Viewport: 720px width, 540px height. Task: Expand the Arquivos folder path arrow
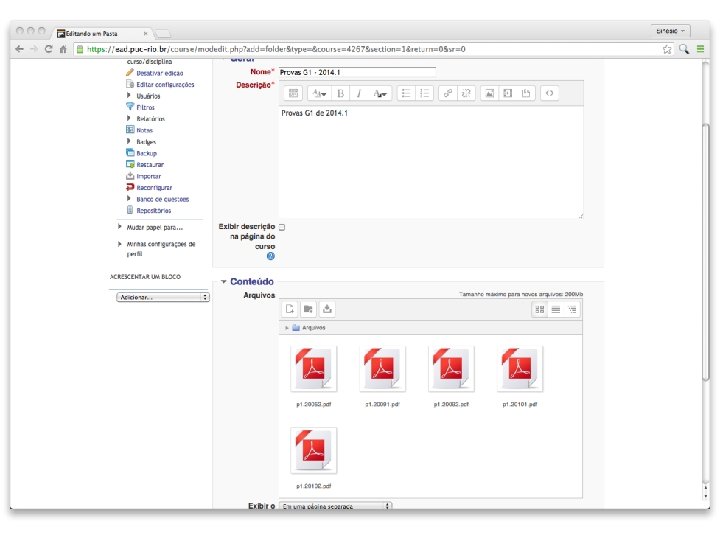pos(287,328)
